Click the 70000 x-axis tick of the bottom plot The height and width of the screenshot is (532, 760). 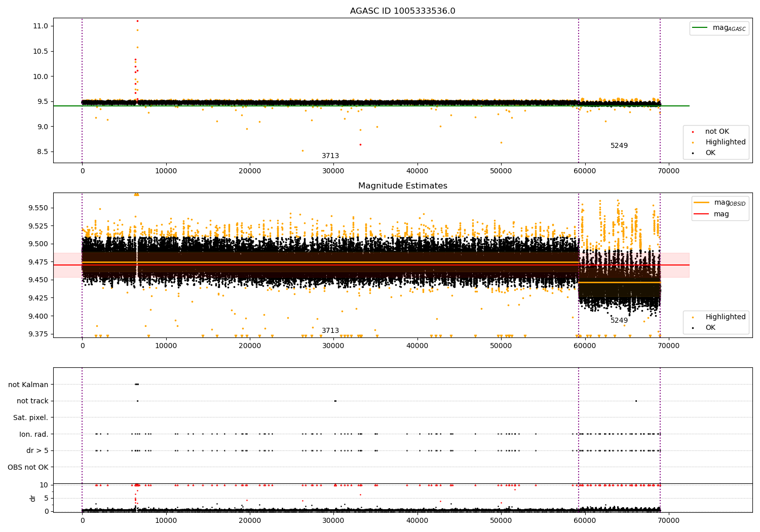pyautogui.click(x=668, y=520)
